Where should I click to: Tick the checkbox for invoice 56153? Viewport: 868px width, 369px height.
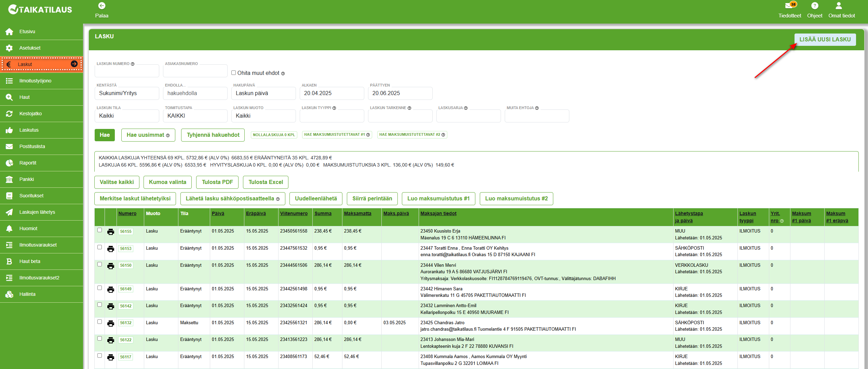(99, 247)
